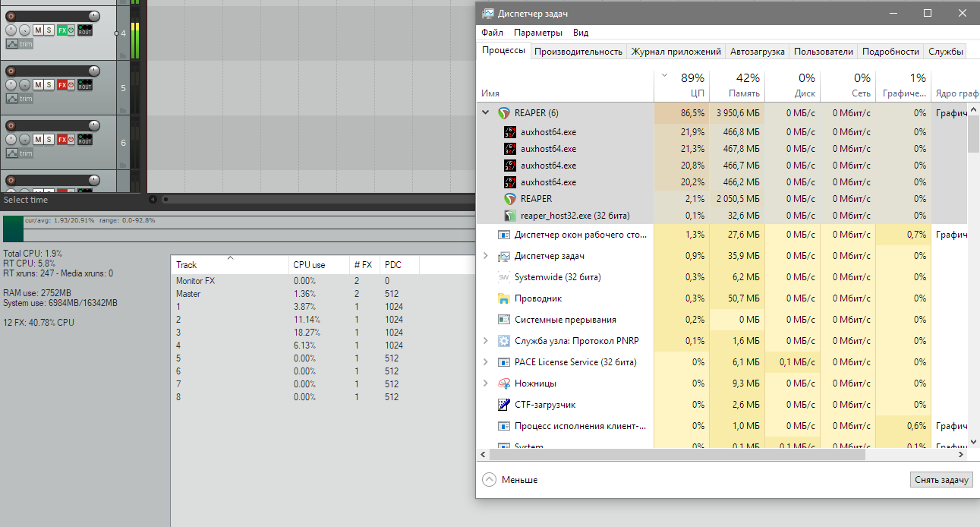Click icon of auxhost64.exe using 466,8 МБ
The width and height of the screenshot is (980, 527).
coord(510,132)
